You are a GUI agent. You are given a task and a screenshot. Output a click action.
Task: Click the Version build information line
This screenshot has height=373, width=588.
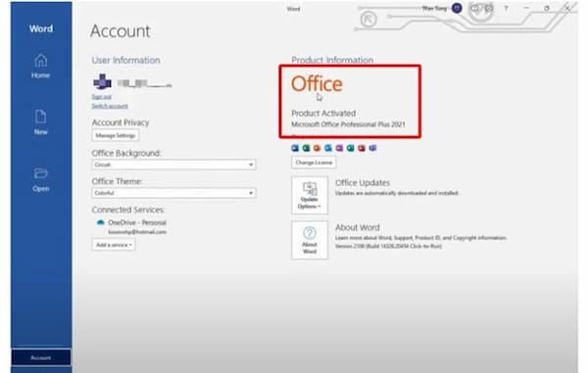tap(388, 246)
